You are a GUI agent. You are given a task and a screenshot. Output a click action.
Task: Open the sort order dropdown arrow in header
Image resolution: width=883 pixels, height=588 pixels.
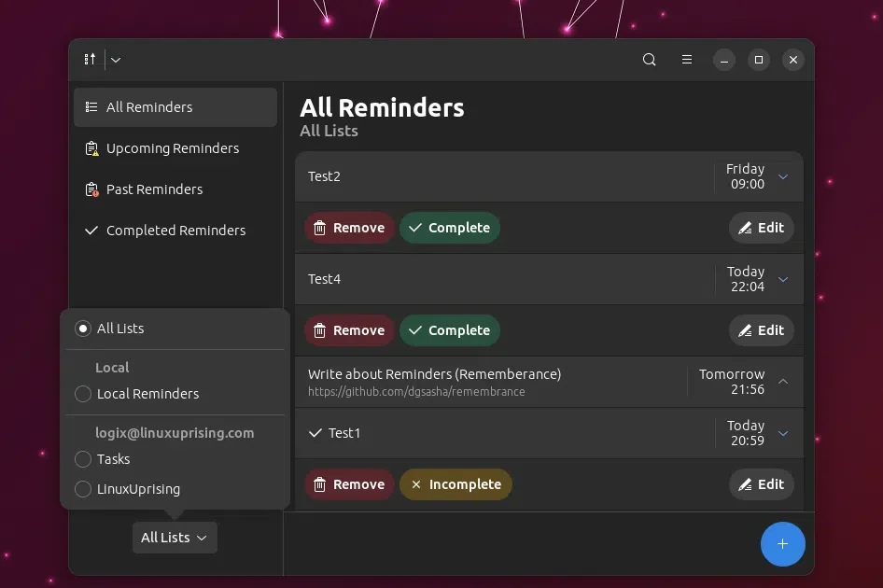click(x=115, y=59)
